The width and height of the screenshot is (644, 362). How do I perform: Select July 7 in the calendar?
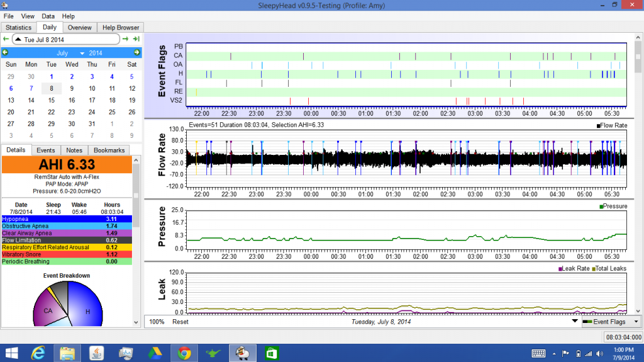tap(31, 88)
